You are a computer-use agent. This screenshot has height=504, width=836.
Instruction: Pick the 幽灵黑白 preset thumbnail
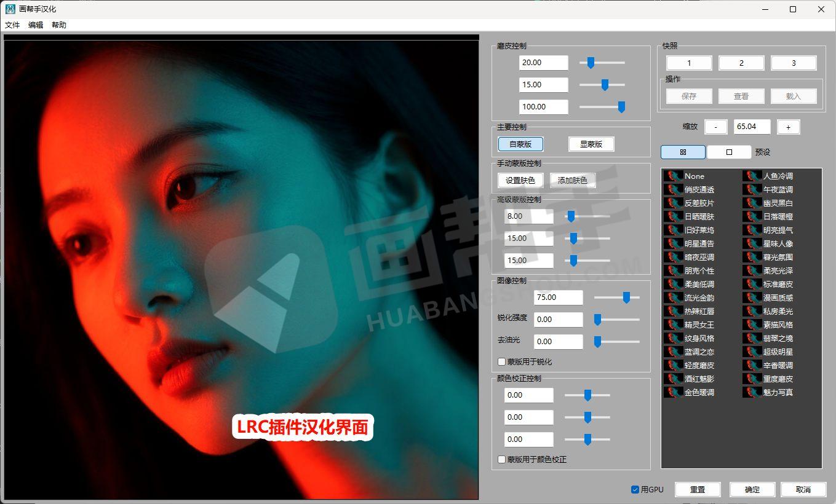click(752, 203)
